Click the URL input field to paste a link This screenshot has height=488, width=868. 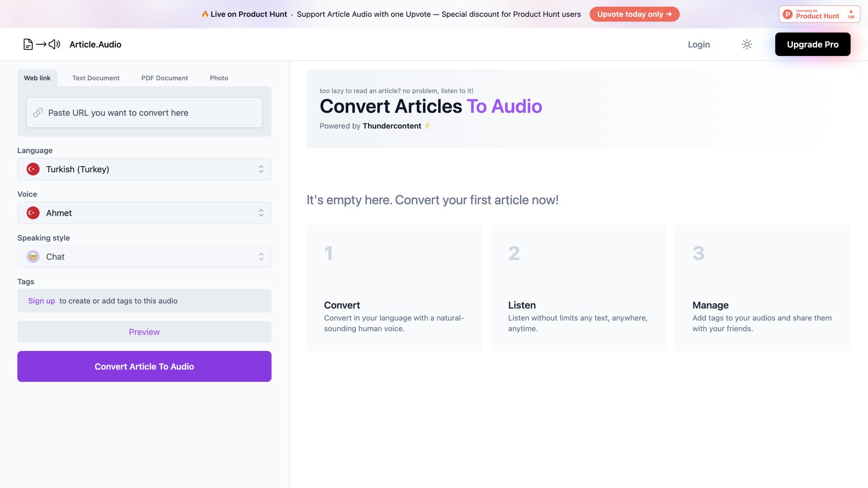[x=144, y=113]
